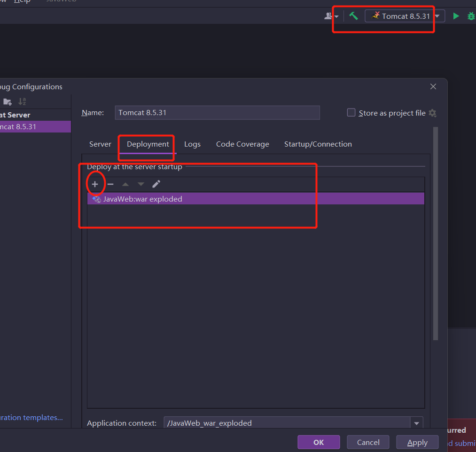Start debugging with the green bug icon
The height and width of the screenshot is (452, 476).
471,16
